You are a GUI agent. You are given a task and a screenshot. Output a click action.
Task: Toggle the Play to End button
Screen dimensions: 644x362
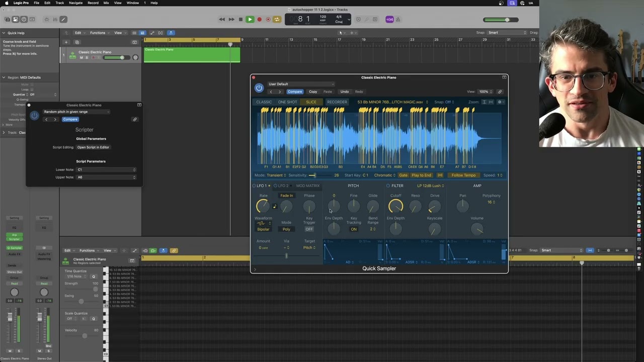(421, 175)
